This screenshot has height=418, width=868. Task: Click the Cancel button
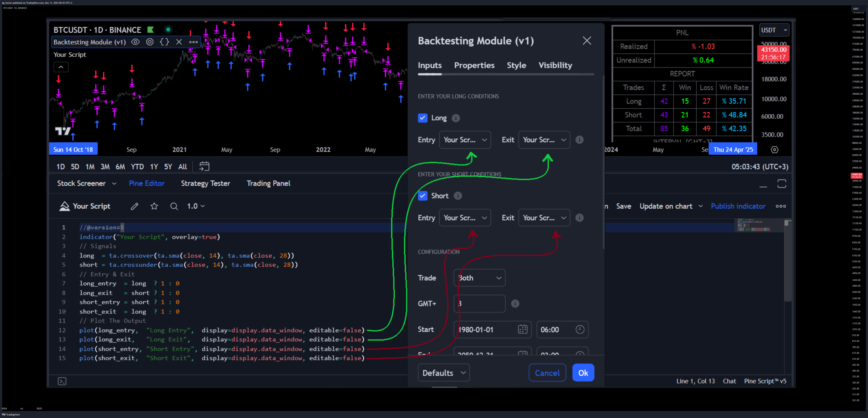[547, 373]
